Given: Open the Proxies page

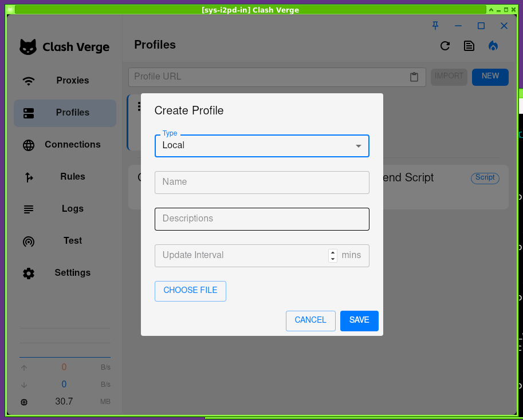Looking at the screenshot, I should (x=65, y=81).
